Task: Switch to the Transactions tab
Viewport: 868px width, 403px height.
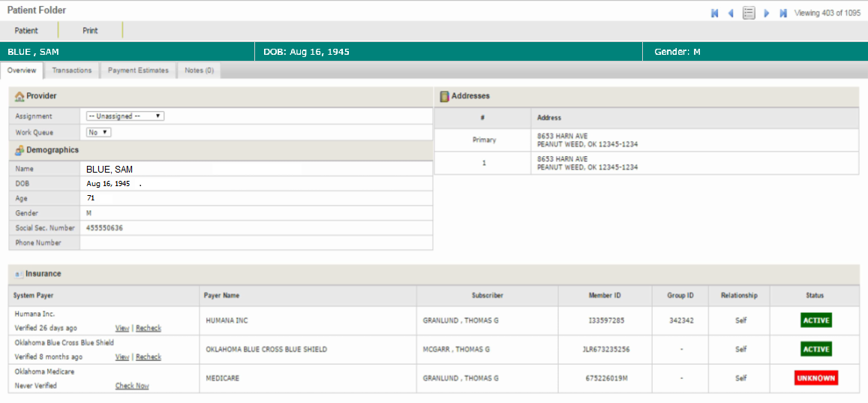Action: (72, 71)
